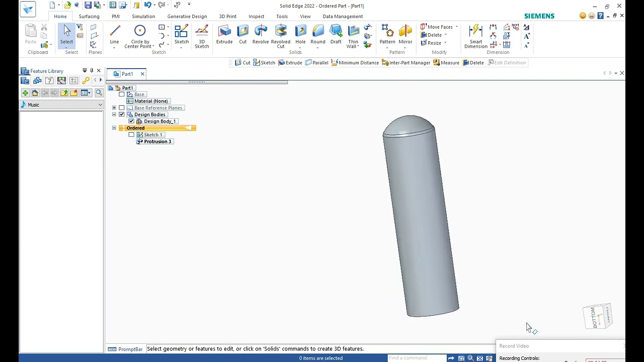Click the Select arrow tool

(x=66, y=35)
